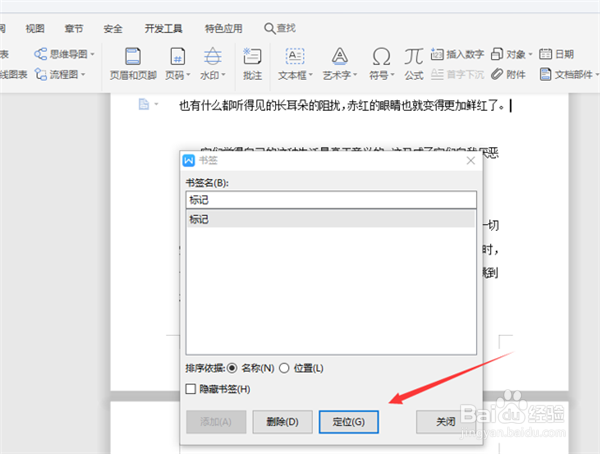This screenshot has width=600, height=454.
Task: Toggle the 隐藏书签(H) checkbox
Action: pos(191,389)
